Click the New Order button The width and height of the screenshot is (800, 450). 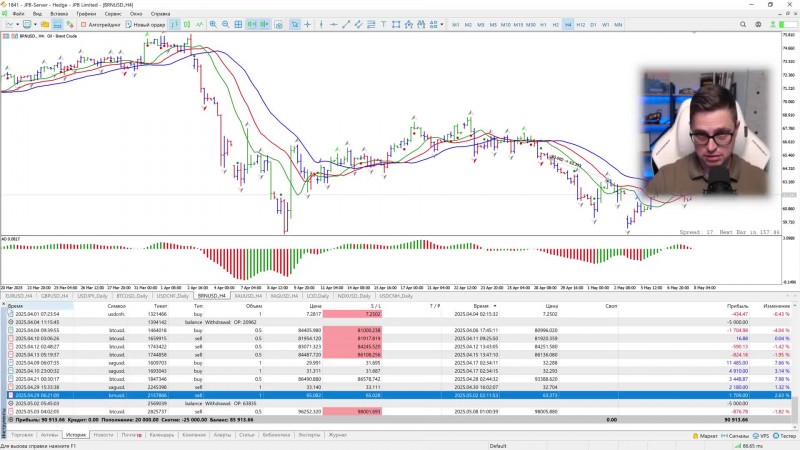[145, 24]
